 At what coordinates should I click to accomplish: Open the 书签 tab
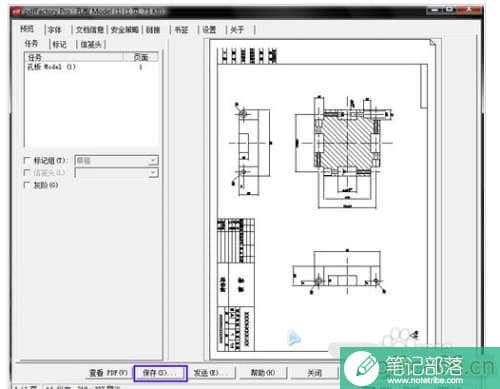pyautogui.click(x=181, y=30)
